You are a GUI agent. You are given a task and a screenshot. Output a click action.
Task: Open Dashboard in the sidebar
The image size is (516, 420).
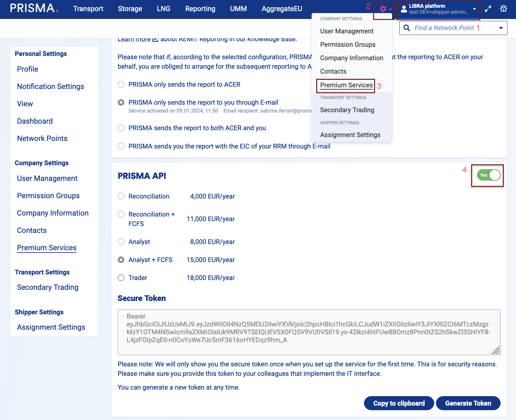click(x=35, y=121)
